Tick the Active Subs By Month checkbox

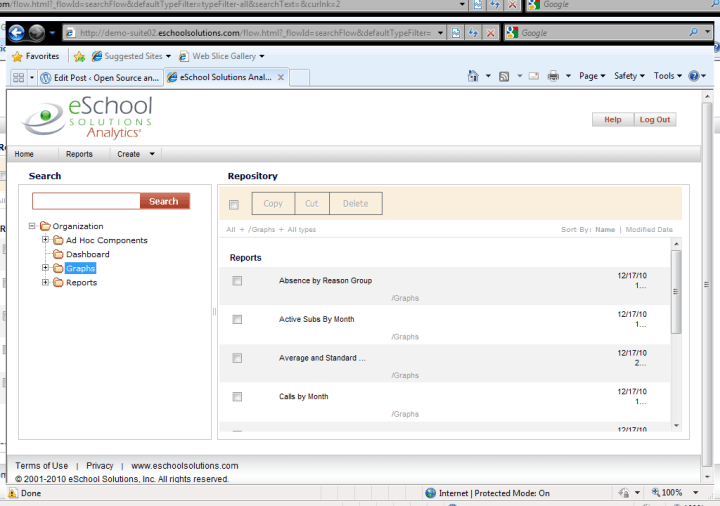(x=237, y=319)
